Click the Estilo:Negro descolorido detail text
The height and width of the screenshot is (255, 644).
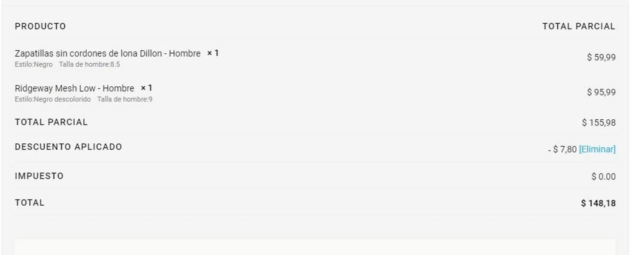53,100
